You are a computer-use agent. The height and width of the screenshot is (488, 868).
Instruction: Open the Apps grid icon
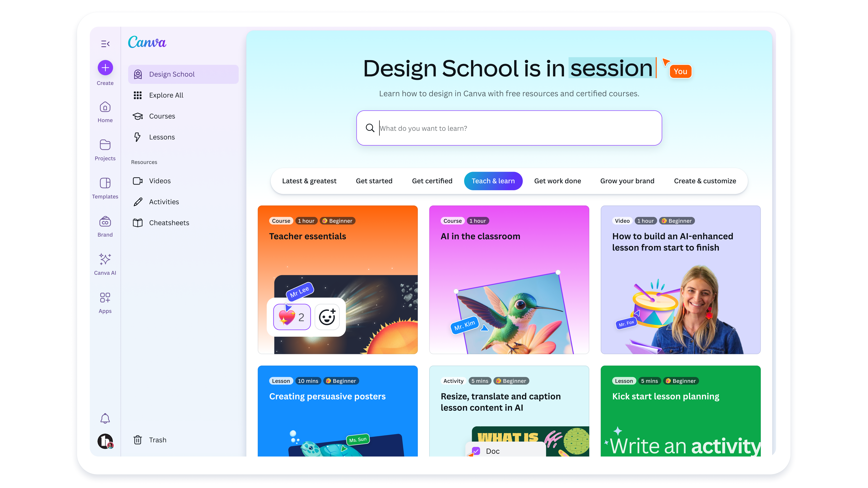tap(105, 298)
